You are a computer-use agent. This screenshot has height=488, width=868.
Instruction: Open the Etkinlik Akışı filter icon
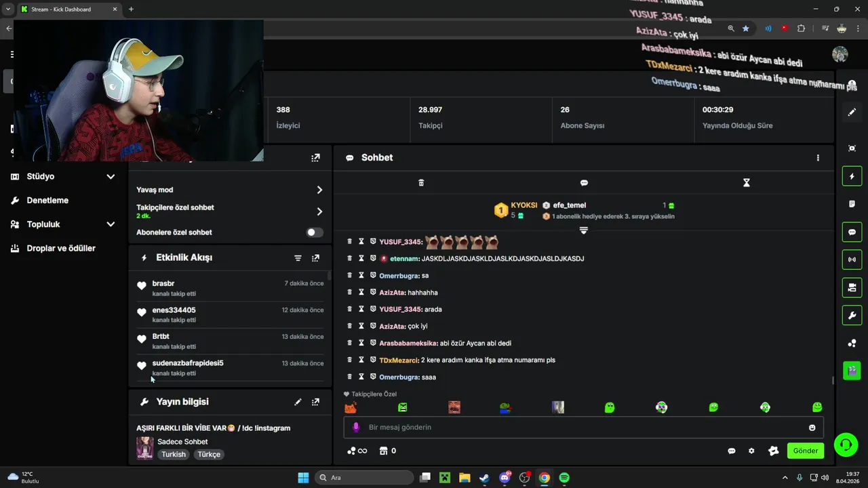pyautogui.click(x=298, y=258)
